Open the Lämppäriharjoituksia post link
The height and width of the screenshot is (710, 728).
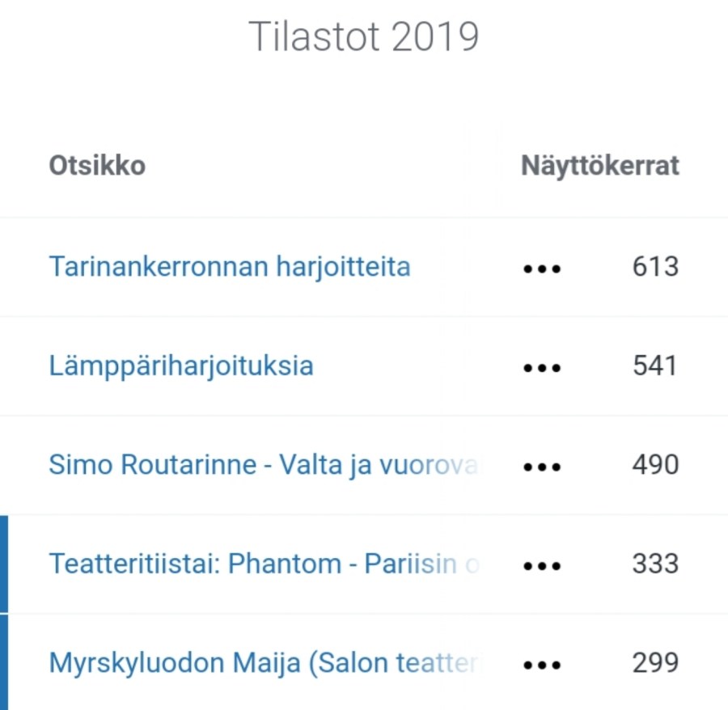tap(181, 366)
